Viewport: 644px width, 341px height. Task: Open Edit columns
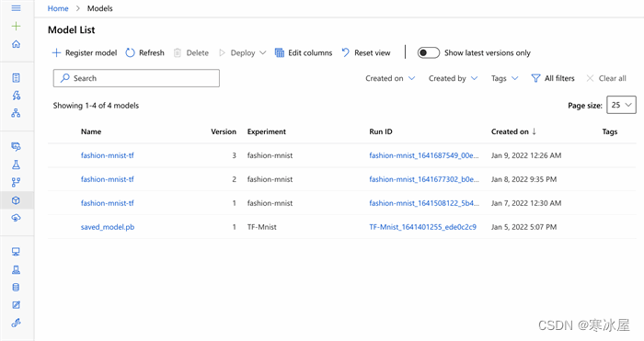(x=304, y=53)
